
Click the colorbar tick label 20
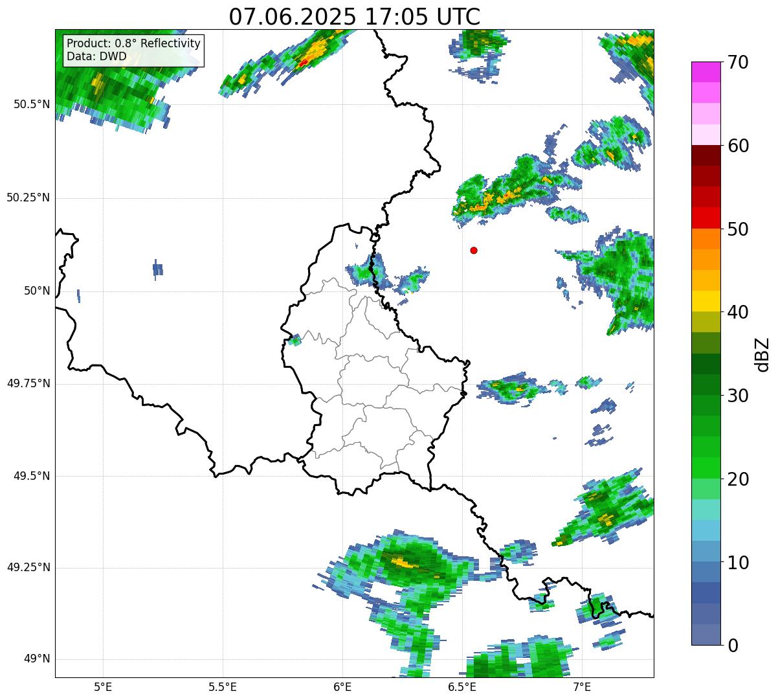(738, 479)
